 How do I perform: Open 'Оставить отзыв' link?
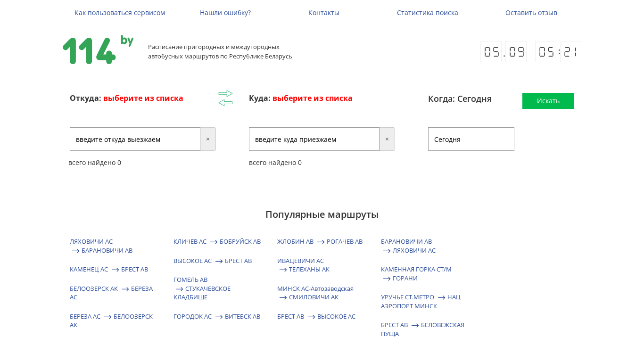point(531,13)
